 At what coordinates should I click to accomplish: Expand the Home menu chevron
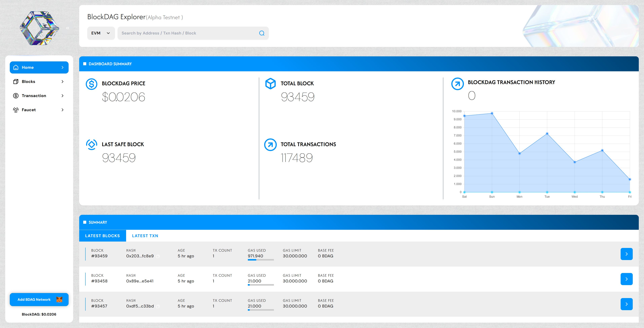[63, 67]
